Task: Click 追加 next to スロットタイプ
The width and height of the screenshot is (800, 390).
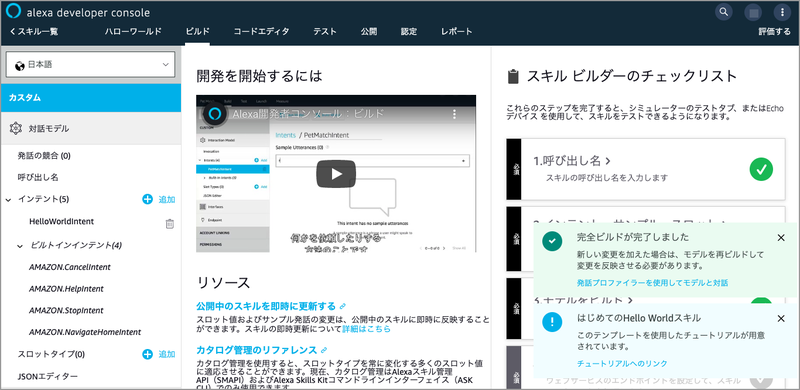Action: [167, 354]
